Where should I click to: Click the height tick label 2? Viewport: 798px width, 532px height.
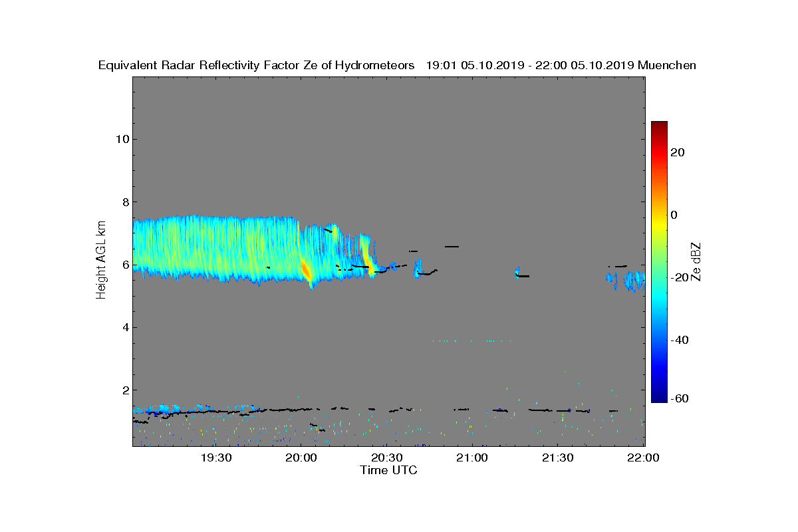click(x=124, y=390)
